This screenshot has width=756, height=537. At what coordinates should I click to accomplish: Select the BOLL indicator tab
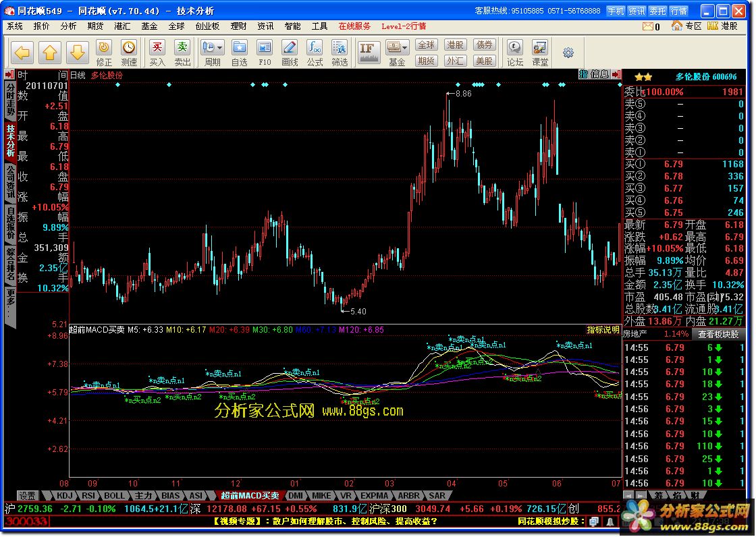114,496
